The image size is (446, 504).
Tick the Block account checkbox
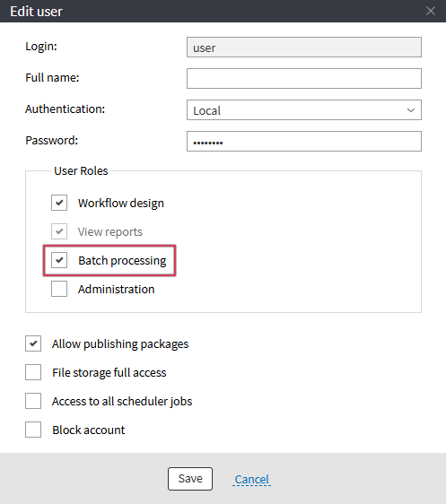coord(33,430)
